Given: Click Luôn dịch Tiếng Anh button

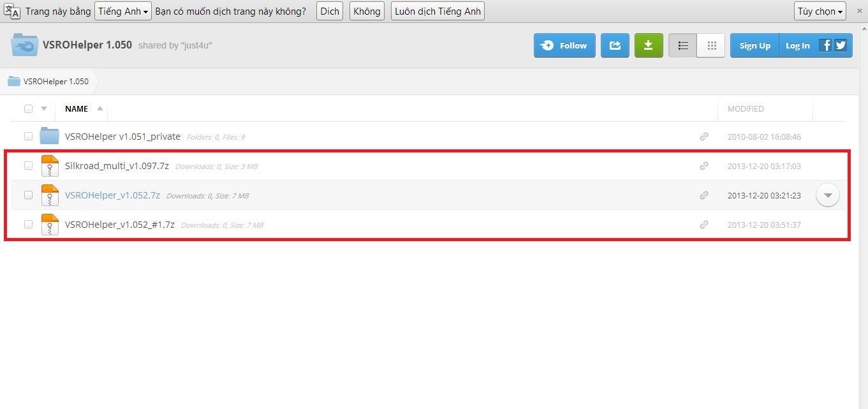Looking at the screenshot, I should [438, 11].
